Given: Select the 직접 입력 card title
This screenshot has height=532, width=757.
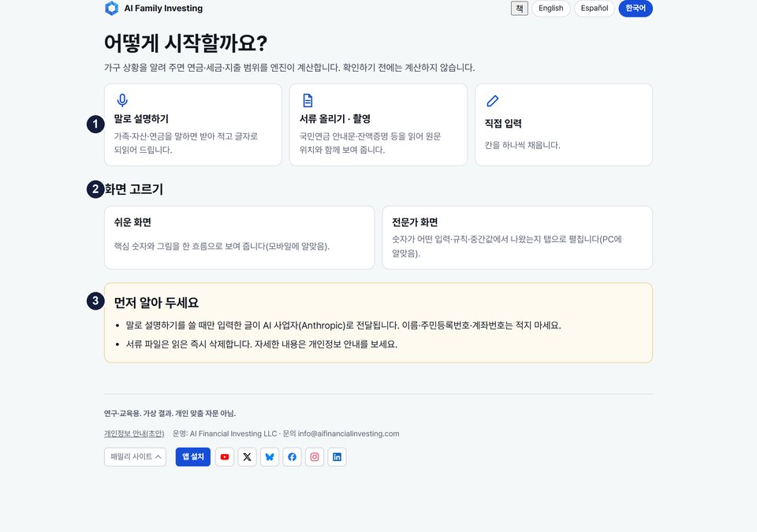Looking at the screenshot, I should 503,124.
